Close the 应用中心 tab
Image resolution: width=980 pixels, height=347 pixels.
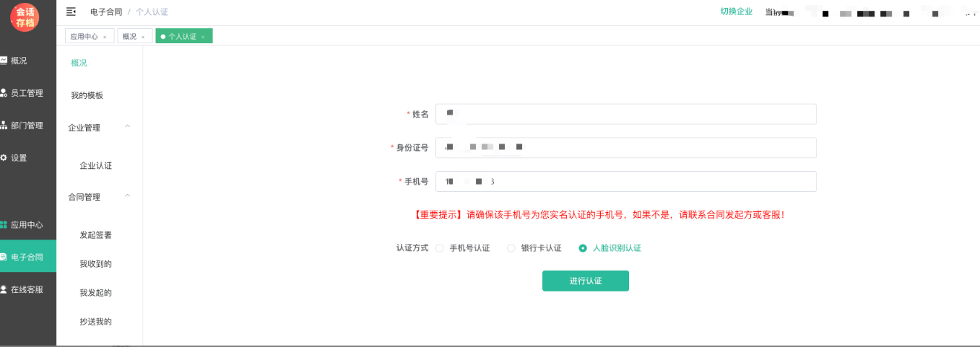pos(105,37)
